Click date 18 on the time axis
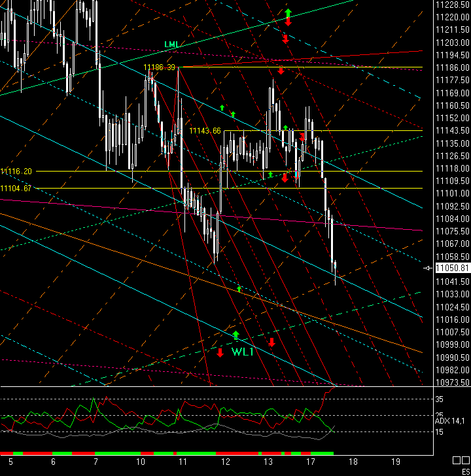471x476 pixels. tap(353, 462)
